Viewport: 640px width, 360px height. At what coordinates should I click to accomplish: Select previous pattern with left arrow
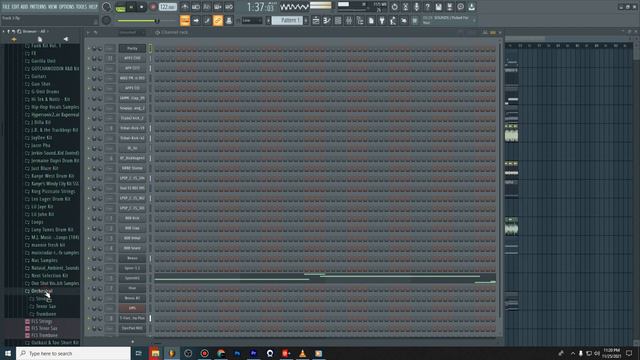click(x=269, y=20)
